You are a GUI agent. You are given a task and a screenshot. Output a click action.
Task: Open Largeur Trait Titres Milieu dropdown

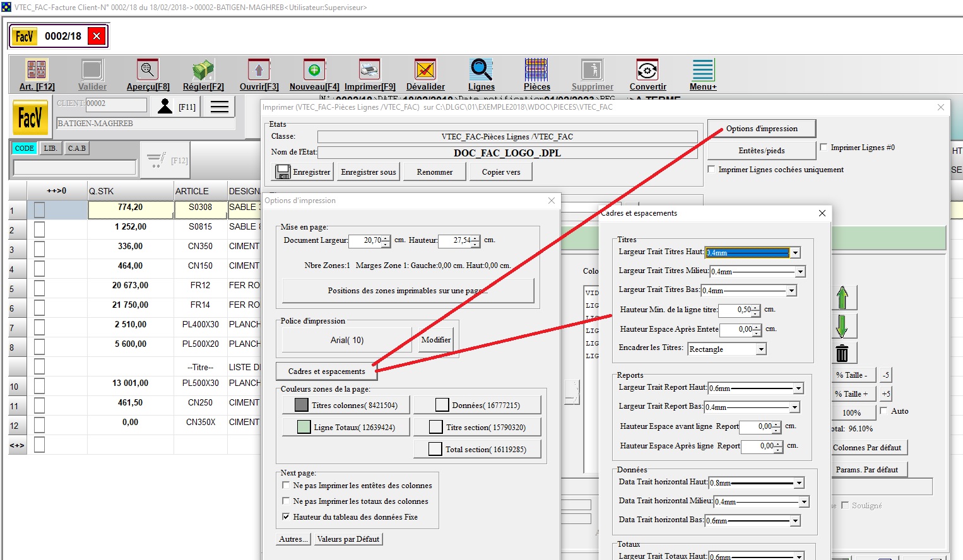pyautogui.click(x=800, y=271)
